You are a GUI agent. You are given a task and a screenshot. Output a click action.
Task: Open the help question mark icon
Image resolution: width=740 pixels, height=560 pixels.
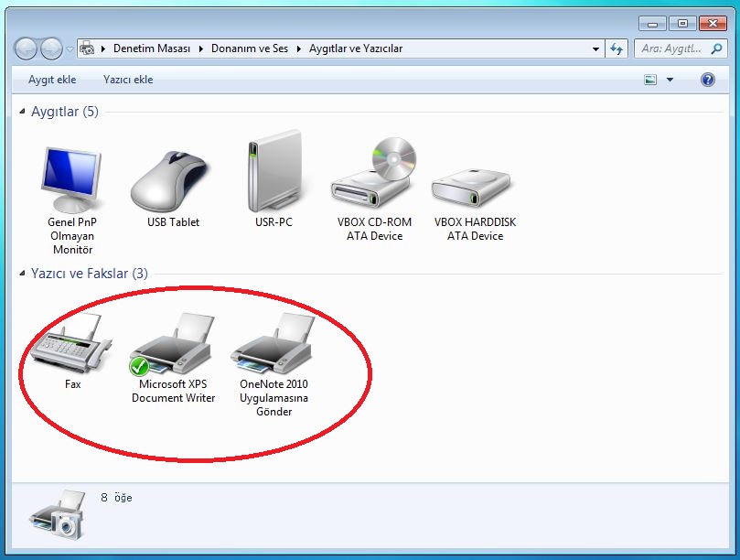707,80
